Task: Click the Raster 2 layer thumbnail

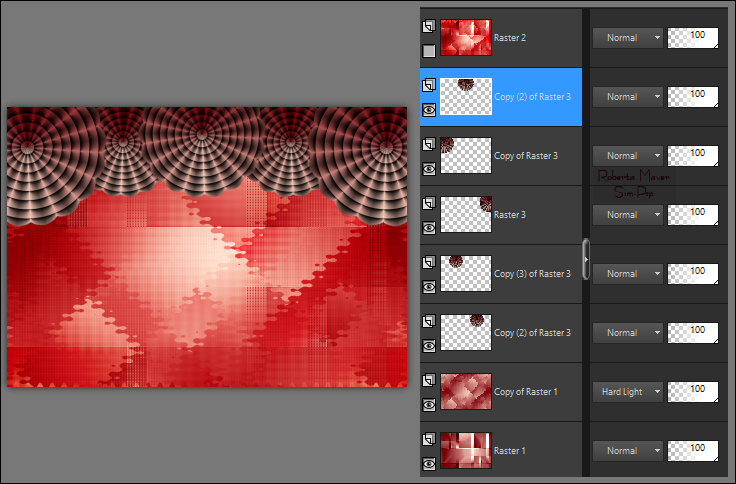Action: 465,38
